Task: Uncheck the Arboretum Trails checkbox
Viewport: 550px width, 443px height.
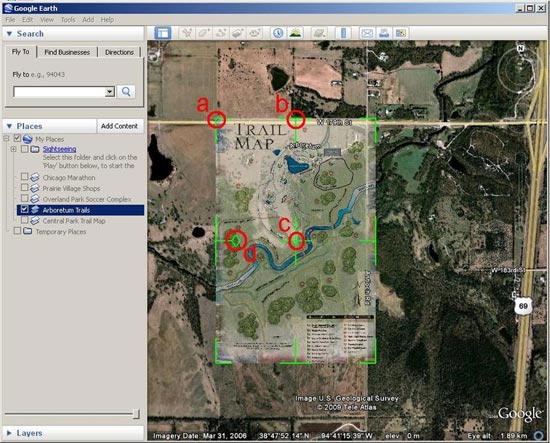Action: (24, 209)
